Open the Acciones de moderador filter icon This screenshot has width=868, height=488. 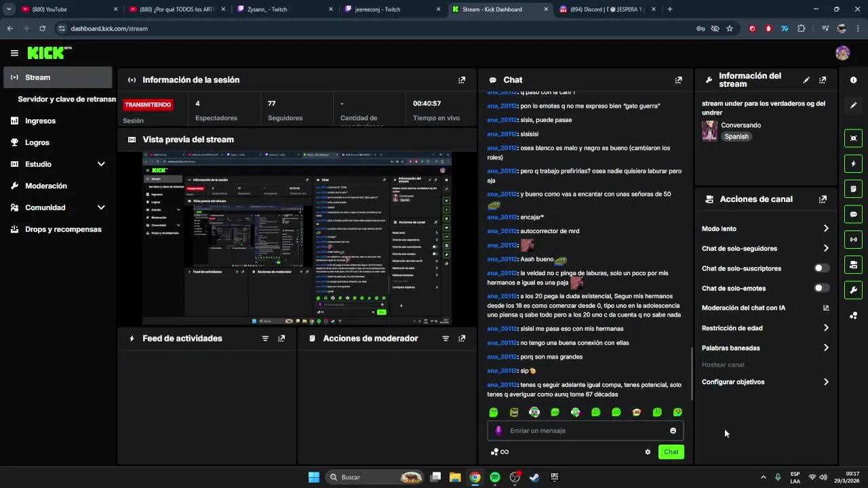446,338
